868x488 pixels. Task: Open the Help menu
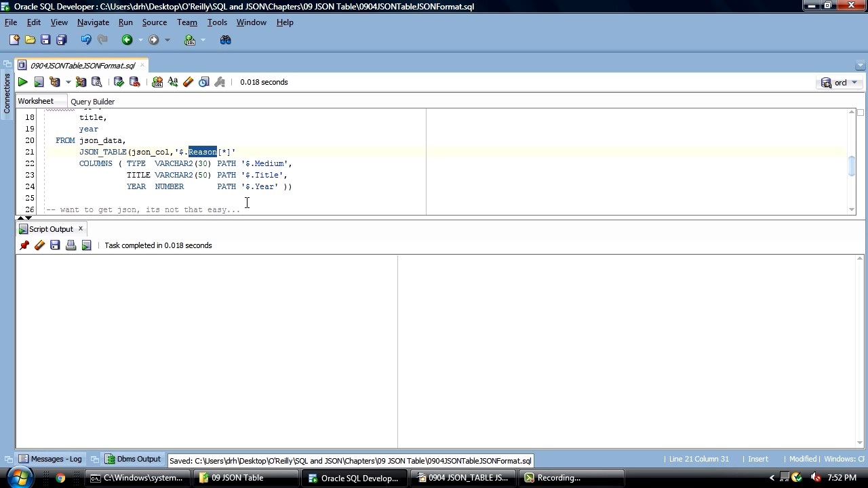click(285, 22)
